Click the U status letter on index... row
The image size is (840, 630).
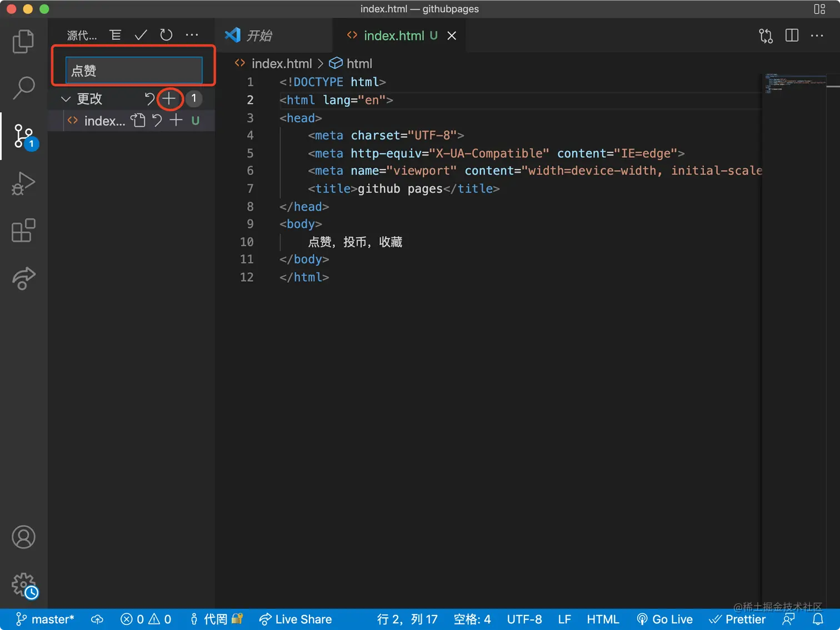coord(196,121)
